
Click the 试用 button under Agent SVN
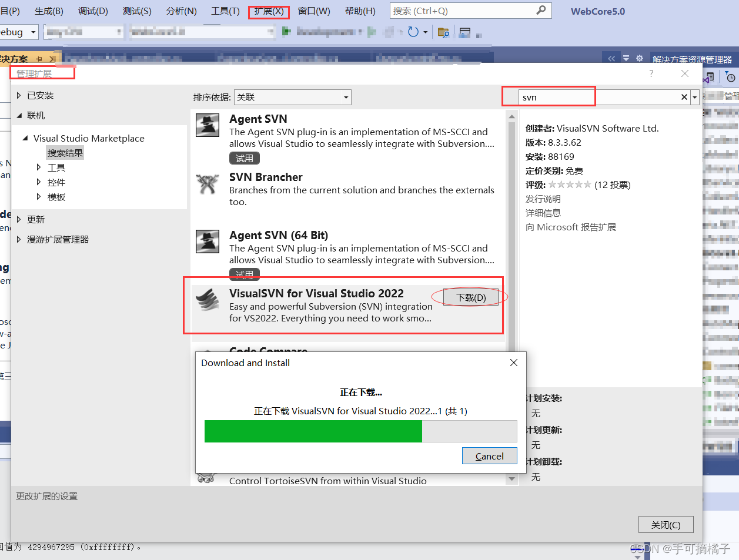[244, 158]
